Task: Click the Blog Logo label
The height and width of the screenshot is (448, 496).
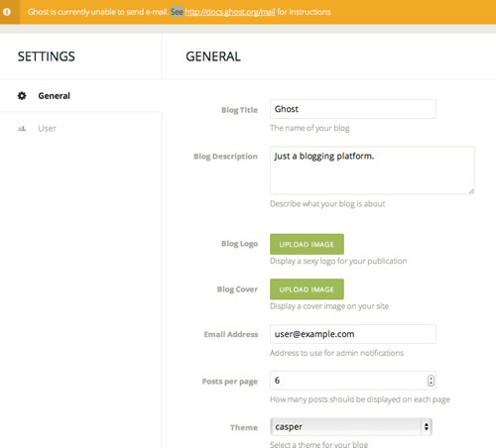Action: click(x=239, y=244)
